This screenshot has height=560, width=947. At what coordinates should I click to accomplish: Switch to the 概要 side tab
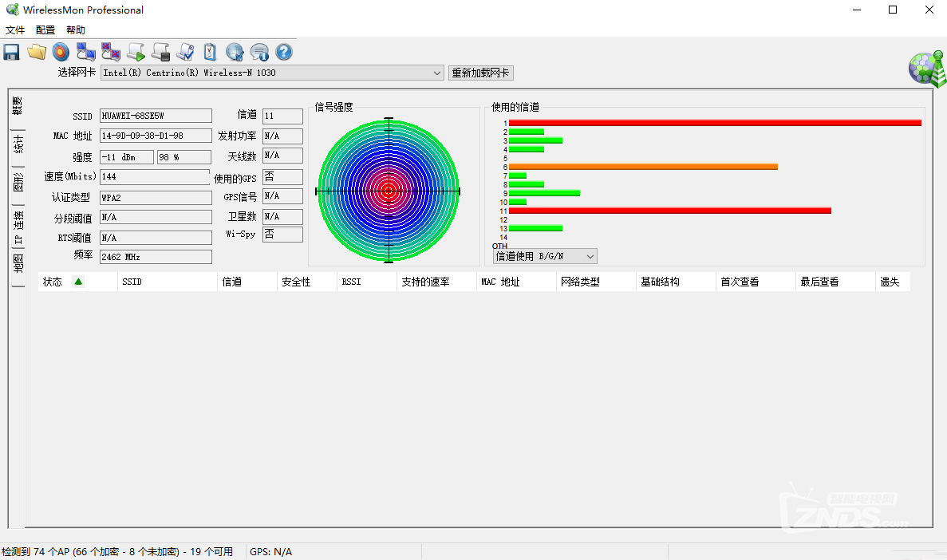pos(18,107)
